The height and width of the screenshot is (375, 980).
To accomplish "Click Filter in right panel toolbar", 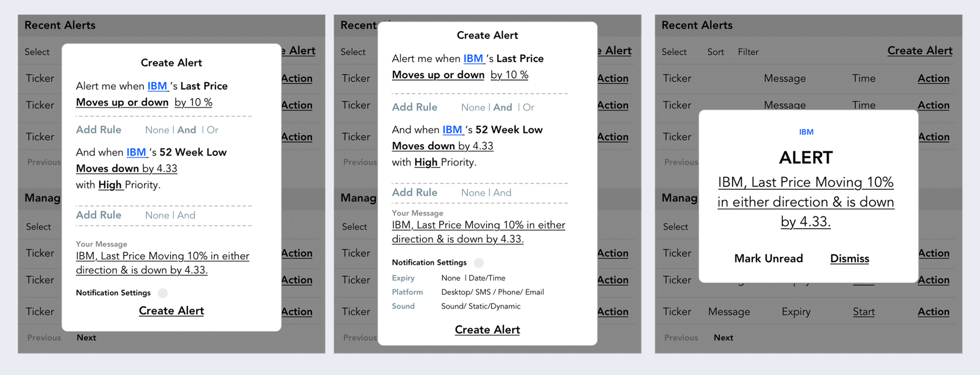I will 748,52.
